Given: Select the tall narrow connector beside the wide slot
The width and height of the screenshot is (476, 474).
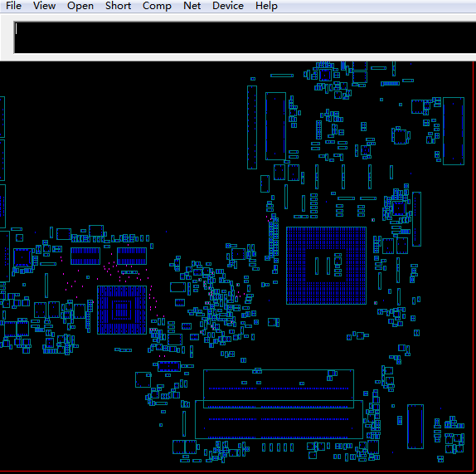Looking at the screenshot, I should pos(252,127).
